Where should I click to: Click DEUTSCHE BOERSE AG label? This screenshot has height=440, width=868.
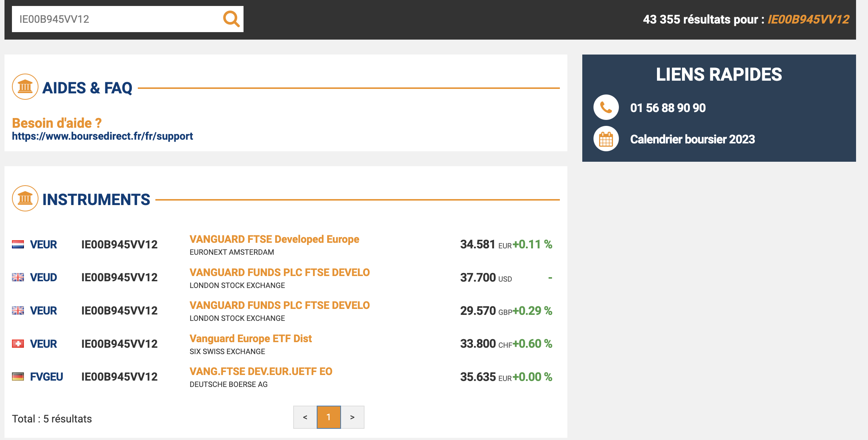coord(229,384)
